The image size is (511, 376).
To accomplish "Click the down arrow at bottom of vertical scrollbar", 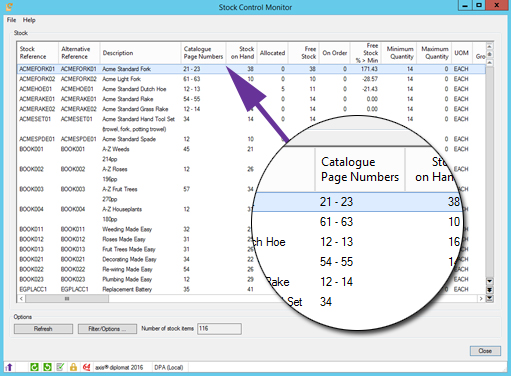I will click(489, 281).
